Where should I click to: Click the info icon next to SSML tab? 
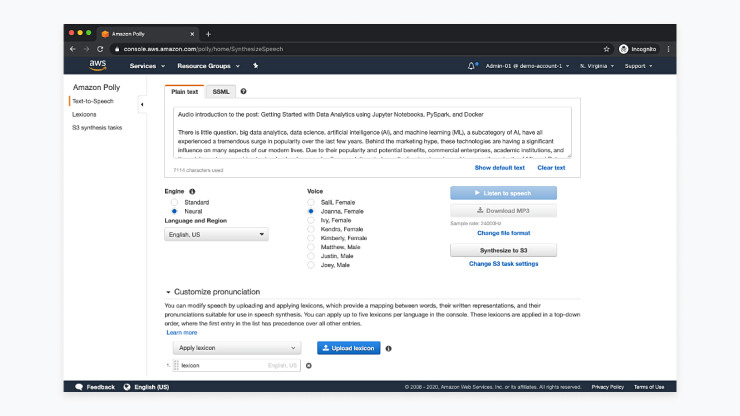click(244, 91)
